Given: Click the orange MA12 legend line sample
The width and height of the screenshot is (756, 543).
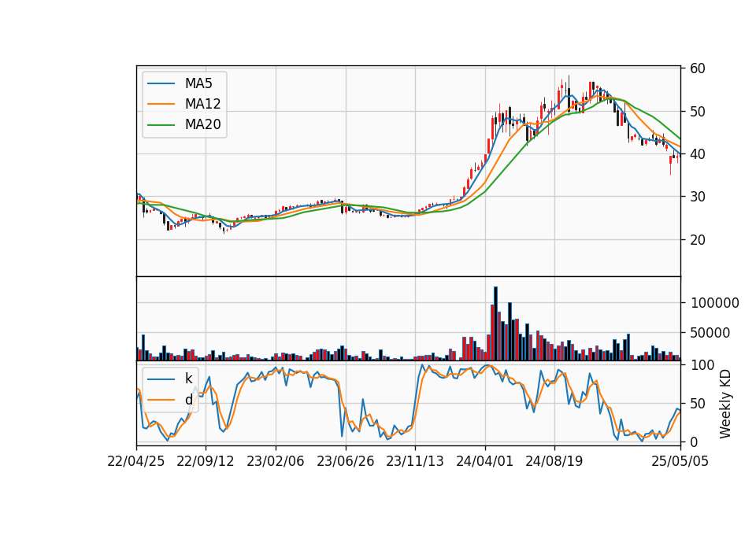Looking at the screenshot, I should (161, 104).
